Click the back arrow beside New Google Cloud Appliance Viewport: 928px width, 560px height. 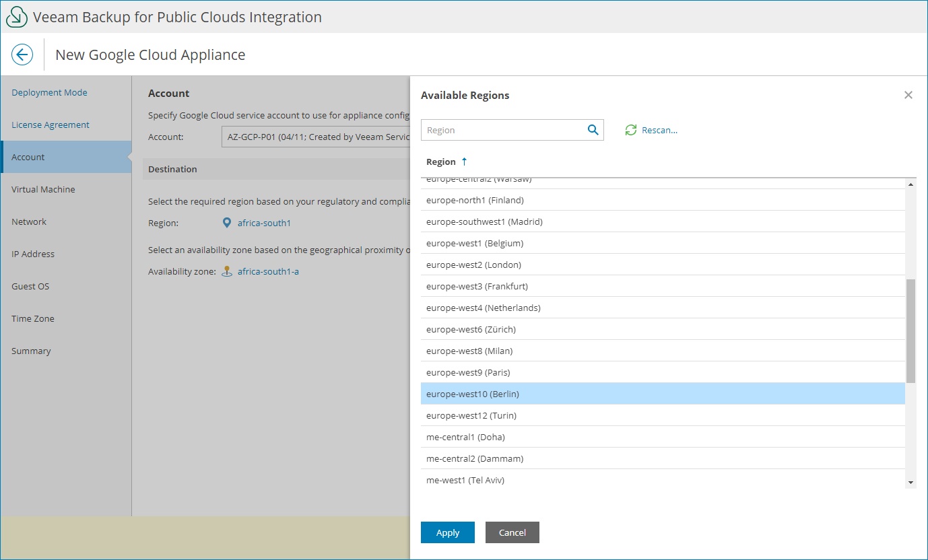click(x=22, y=55)
